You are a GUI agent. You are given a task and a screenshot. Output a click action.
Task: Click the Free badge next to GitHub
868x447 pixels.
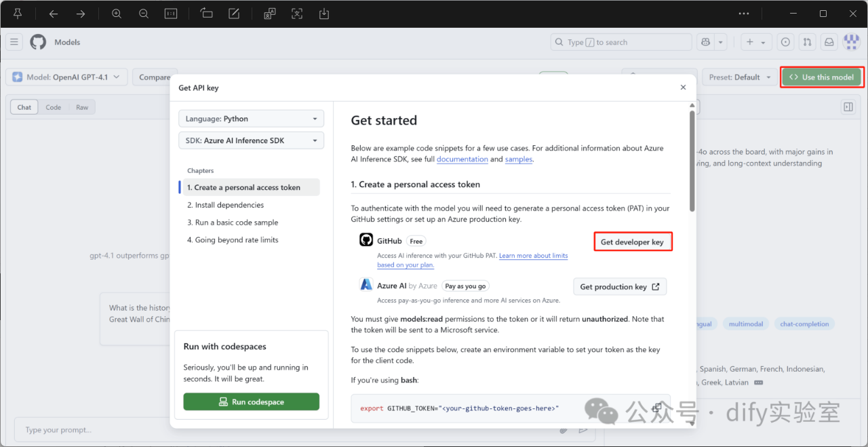pyautogui.click(x=416, y=241)
